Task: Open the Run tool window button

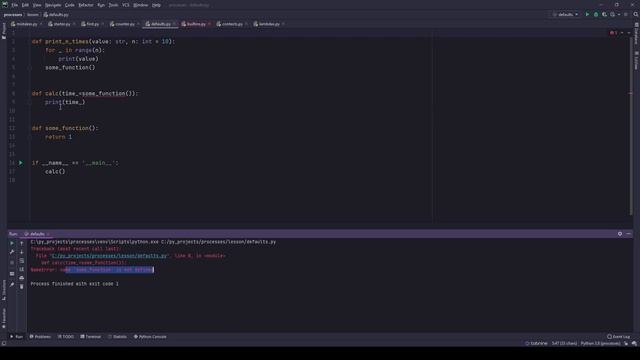Action: coord(16,337)
